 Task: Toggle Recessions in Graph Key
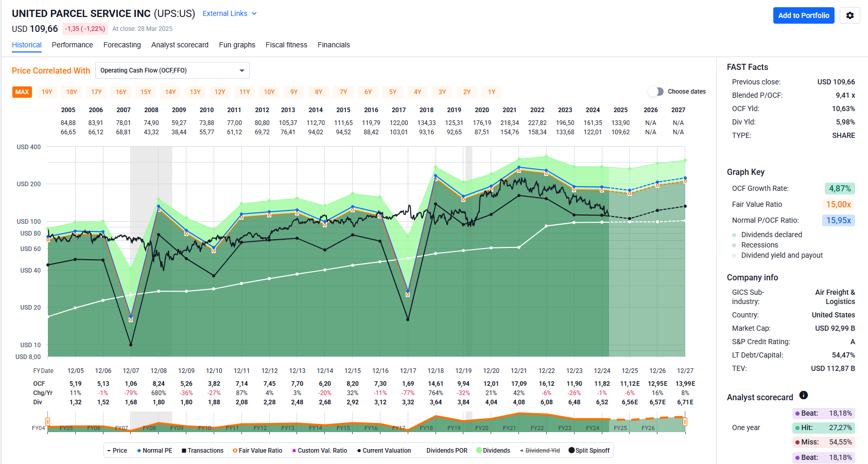click(759, 245)
